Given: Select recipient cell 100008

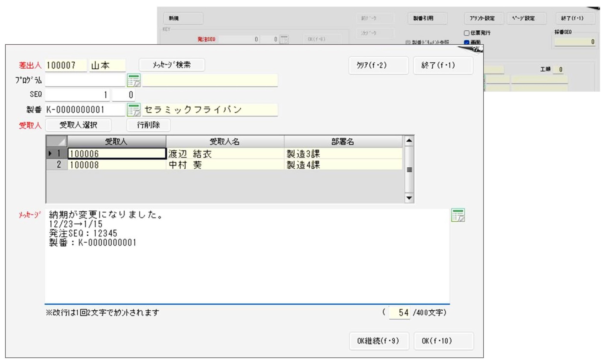Looking at the screenshot, I should click(x=117, y=165).
